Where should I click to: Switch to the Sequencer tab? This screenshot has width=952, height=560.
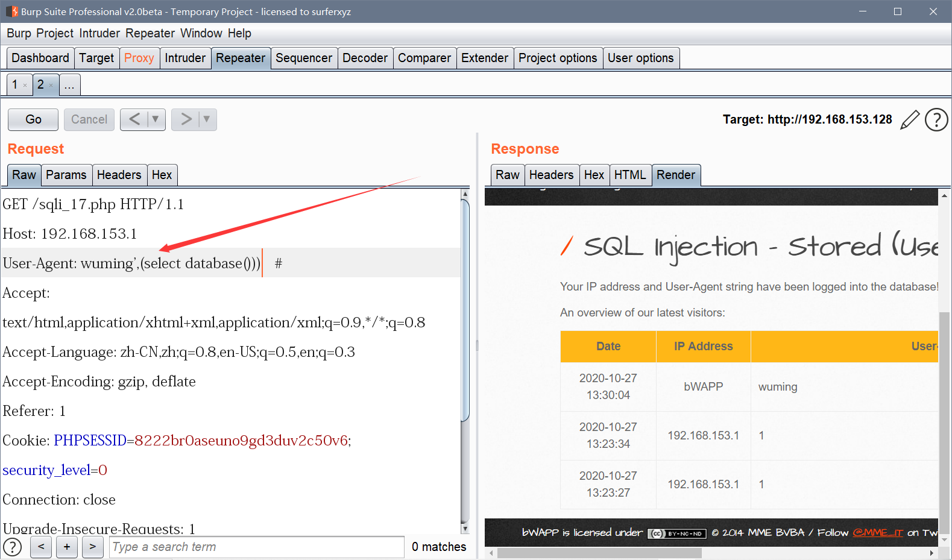tap(304, 58)
